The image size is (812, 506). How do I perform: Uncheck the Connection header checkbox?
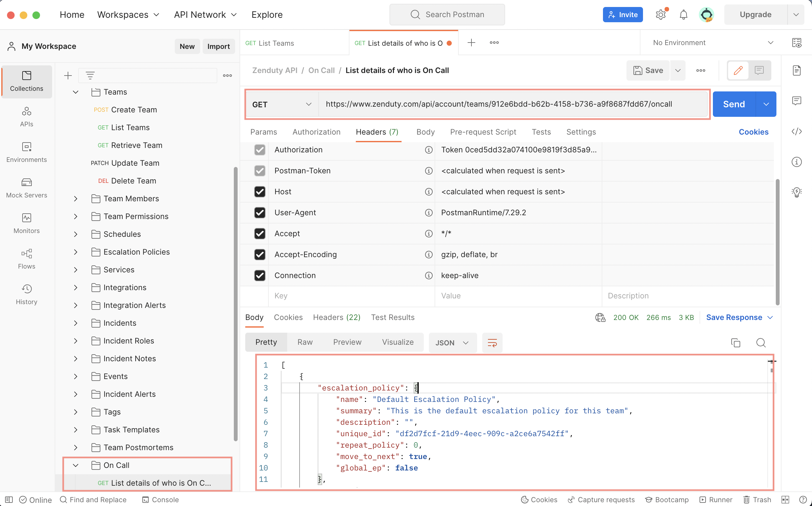[260, 276]
